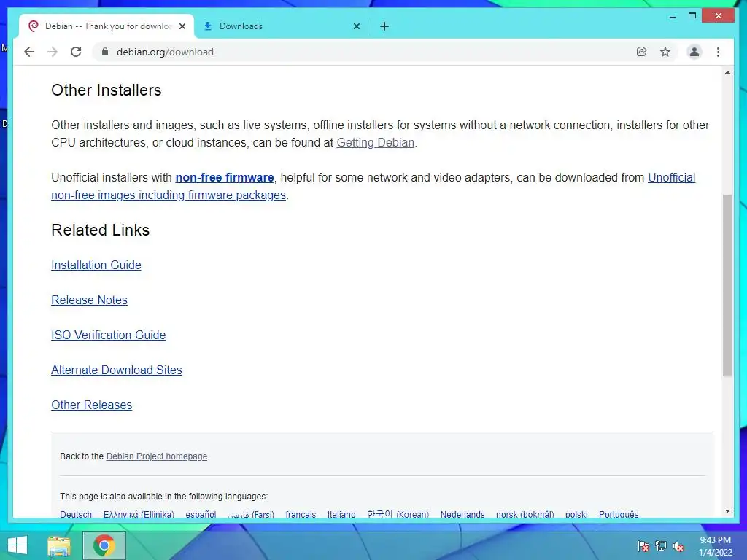Switch page language to Farsi
Screen dimensions: 747x560
coord(251,514)
